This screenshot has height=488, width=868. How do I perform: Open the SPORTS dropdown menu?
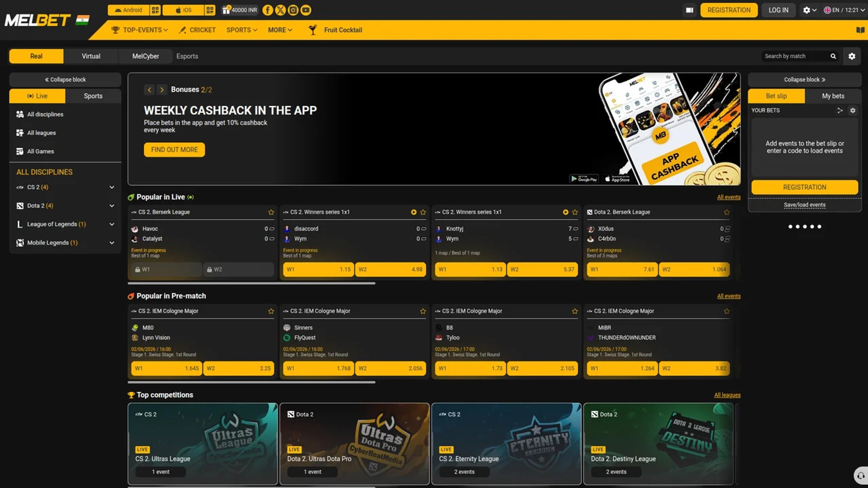coord(242,30)
